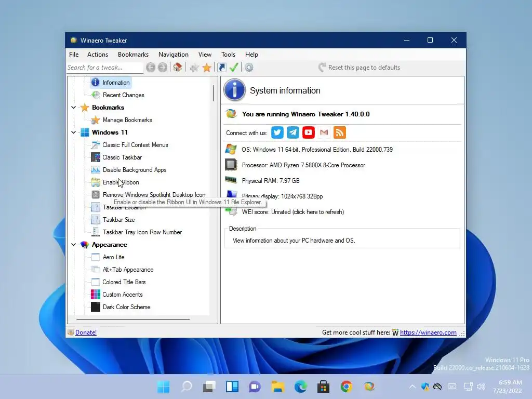Select Colored Title Bars tree item
The image size is (532, 399).
pyautogui.click(x=124, y=282)
